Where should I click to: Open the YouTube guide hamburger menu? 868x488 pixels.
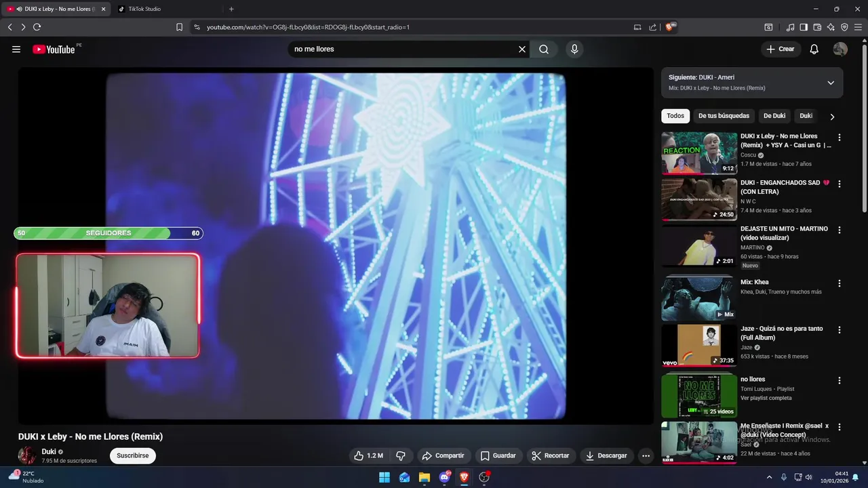tap(16, 49)
